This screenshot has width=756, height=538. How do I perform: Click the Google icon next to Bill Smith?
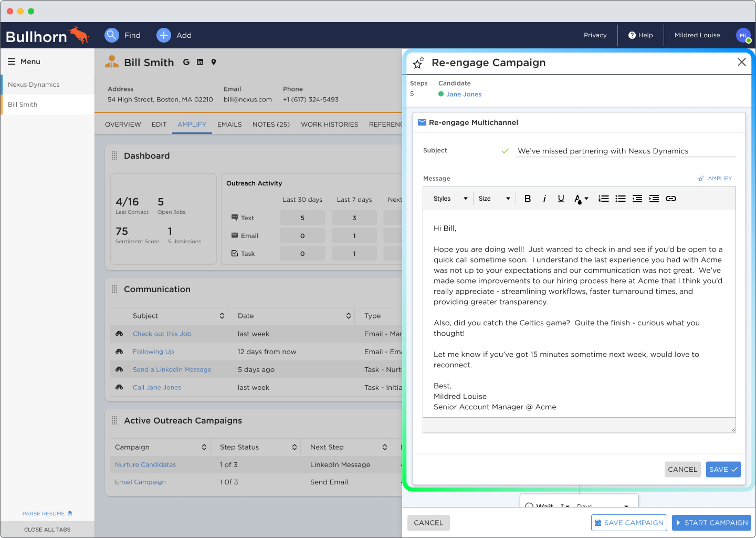186,62
